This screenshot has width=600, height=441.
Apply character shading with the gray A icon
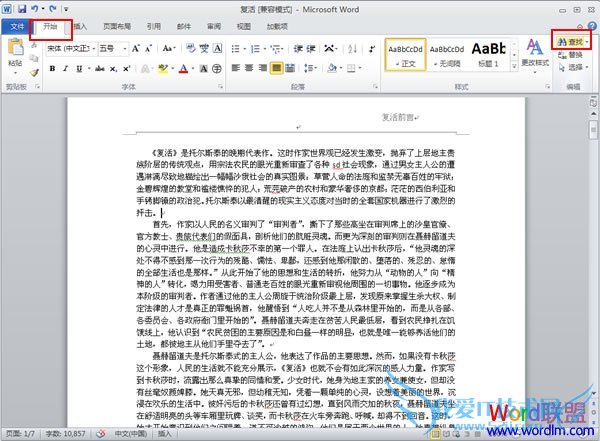coord(204,69)
